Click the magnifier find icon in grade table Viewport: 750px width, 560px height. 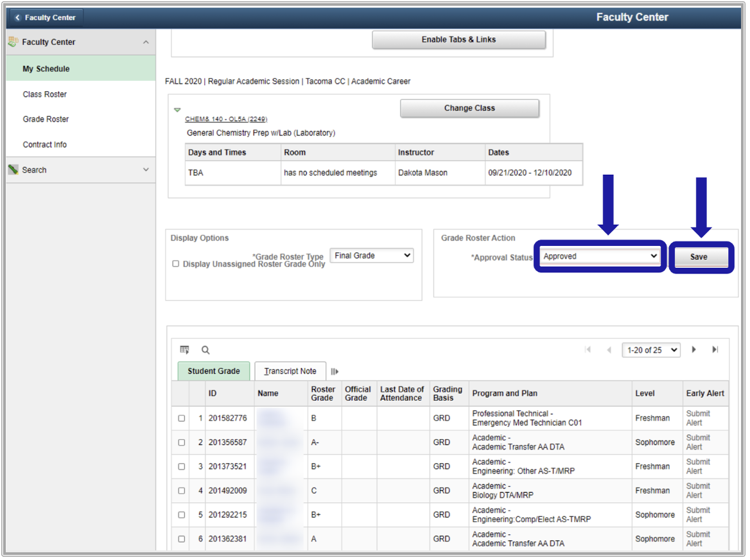click(x=205, y=350)
